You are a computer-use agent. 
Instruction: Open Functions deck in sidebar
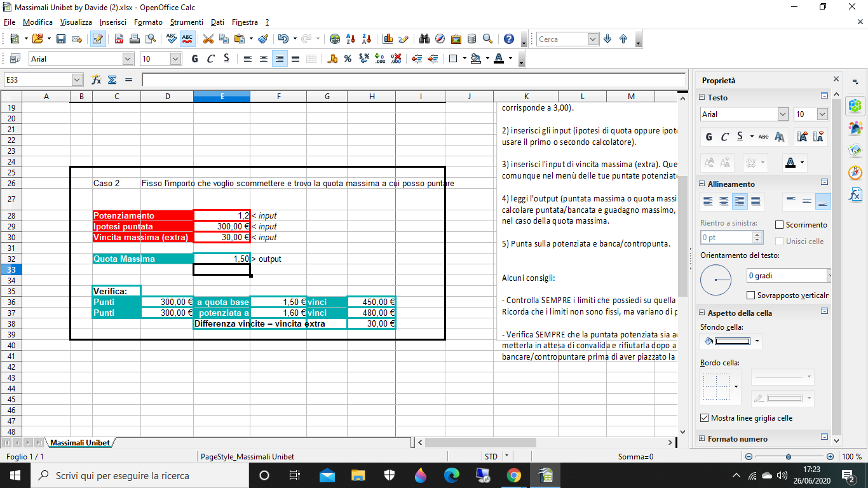[856, 194]
